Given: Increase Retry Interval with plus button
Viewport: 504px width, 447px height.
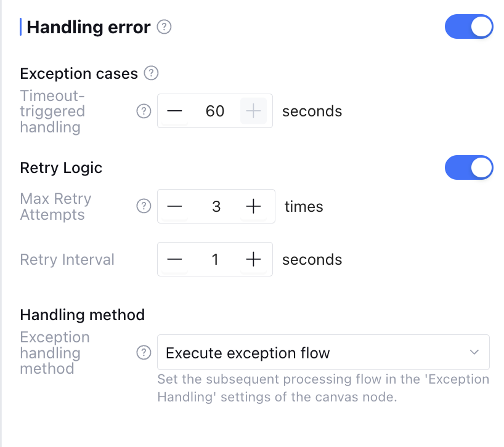Looking at the screenshot, I should 253,260.
